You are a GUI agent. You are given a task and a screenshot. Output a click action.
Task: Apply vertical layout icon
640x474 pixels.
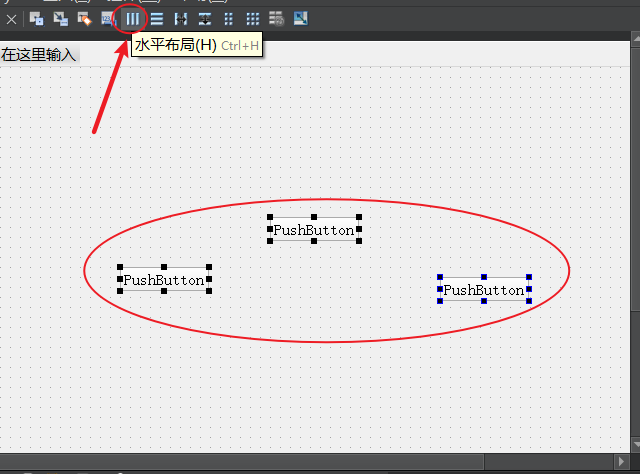[157, 19]
